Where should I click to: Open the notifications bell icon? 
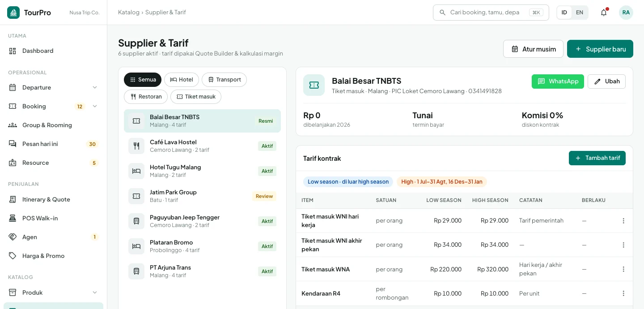pyautogui.click(x=604, y=13)
